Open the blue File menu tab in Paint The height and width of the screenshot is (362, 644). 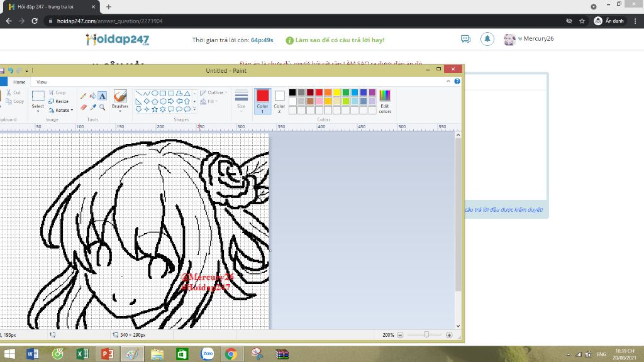pos(3,82)
